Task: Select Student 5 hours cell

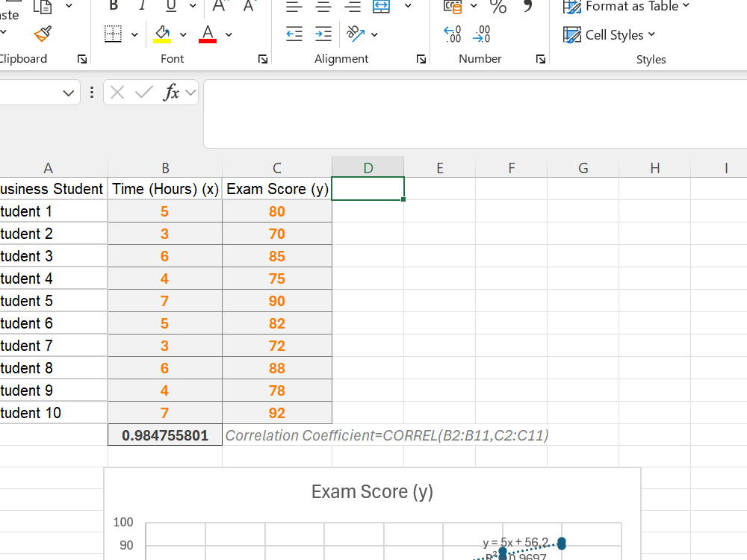Action: click(x=165, y=301)
